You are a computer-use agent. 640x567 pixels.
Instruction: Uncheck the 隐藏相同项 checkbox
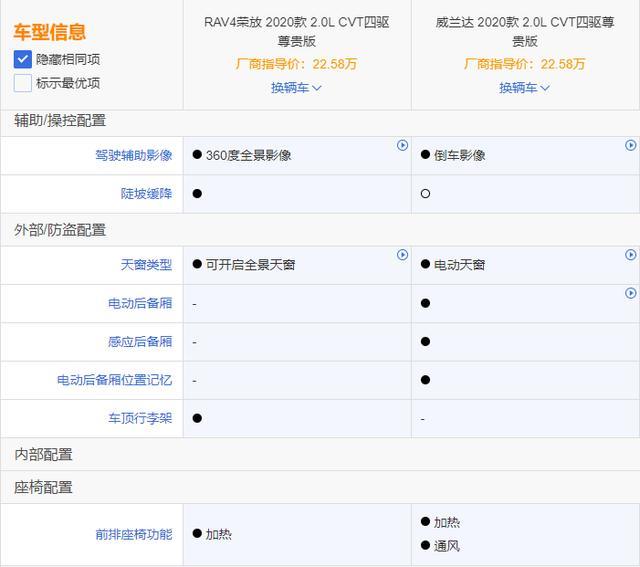coord(22,59)
